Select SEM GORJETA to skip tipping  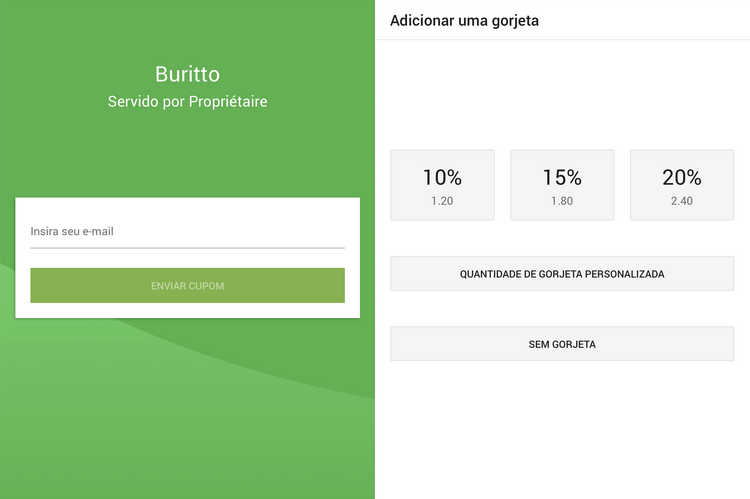point(562,344)
